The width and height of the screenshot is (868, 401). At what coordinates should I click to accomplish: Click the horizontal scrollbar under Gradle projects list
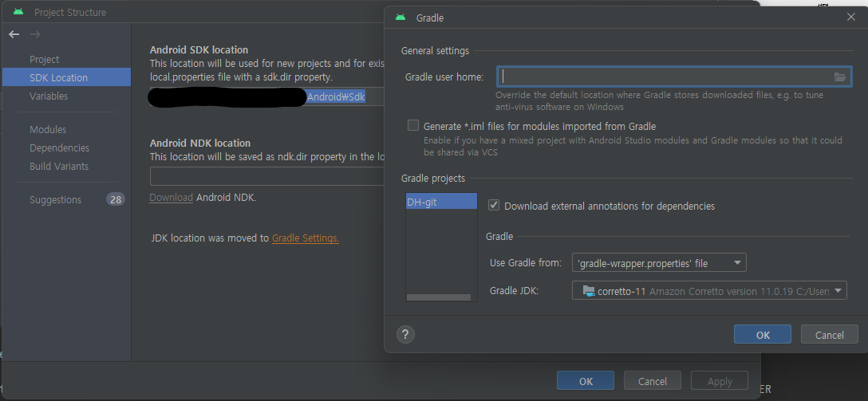[x=439, y=297]
